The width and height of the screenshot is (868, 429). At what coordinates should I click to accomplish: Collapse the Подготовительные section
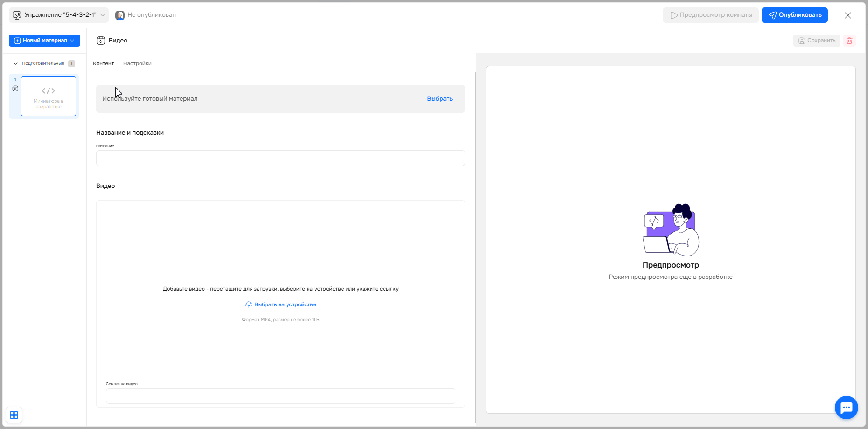point(16,63)
